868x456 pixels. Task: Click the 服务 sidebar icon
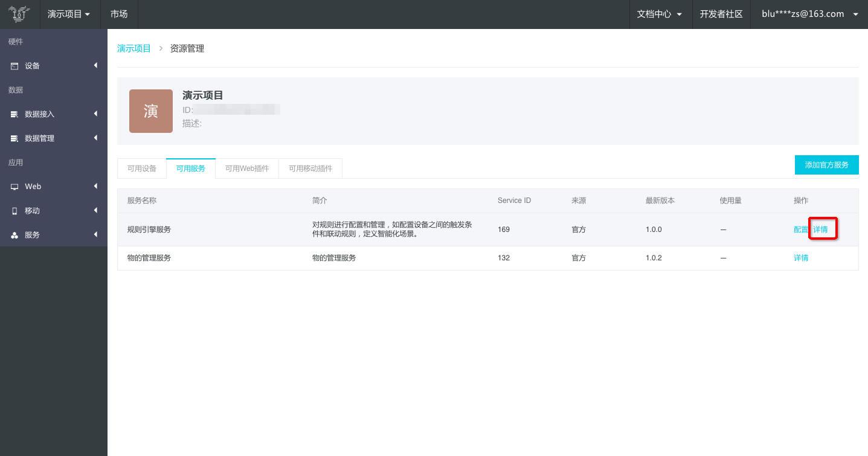[14, 235]
